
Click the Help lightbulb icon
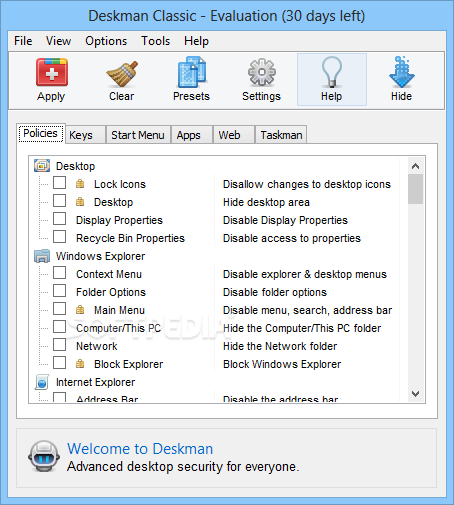pos(332,72)
